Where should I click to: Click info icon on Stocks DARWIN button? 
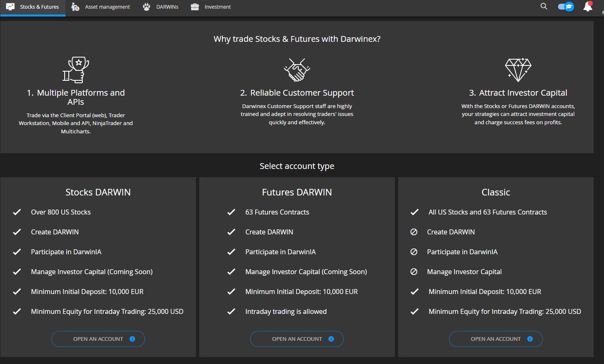click(132, 339)
